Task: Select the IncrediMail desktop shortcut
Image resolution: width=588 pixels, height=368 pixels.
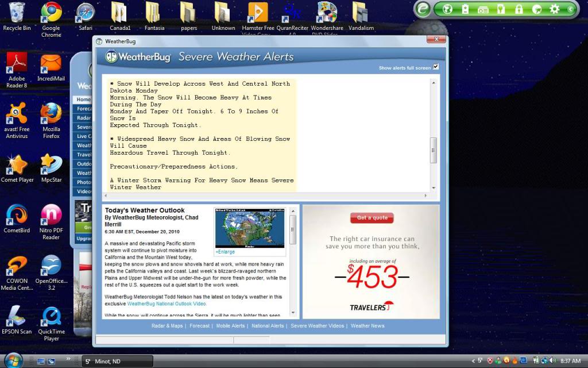Action: (x=51, y=68)
